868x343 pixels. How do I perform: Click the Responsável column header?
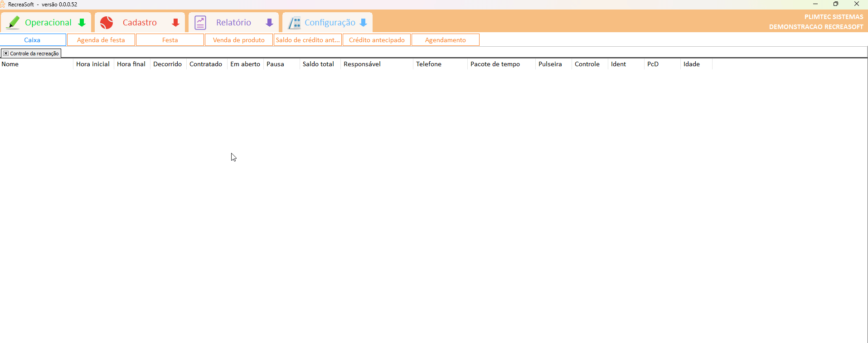[362, 64]
